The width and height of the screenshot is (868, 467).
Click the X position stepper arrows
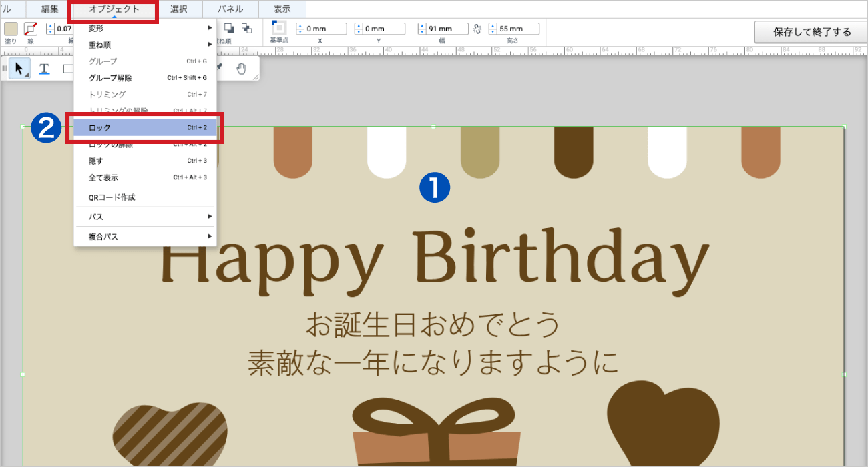(x=300, y=29)
